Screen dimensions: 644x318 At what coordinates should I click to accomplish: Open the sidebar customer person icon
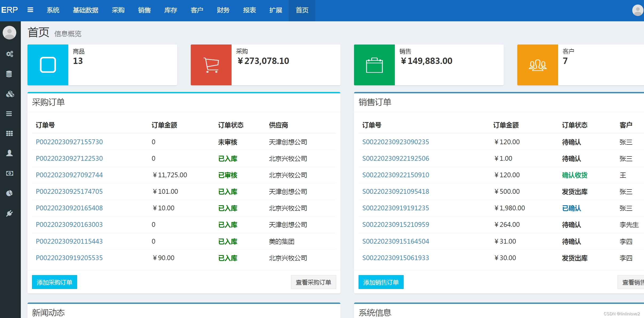[x=9, y=153]
